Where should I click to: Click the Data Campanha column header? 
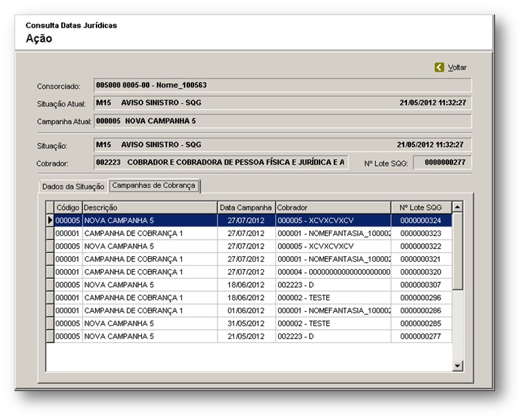pyautogui.click(x=247, y=207)
